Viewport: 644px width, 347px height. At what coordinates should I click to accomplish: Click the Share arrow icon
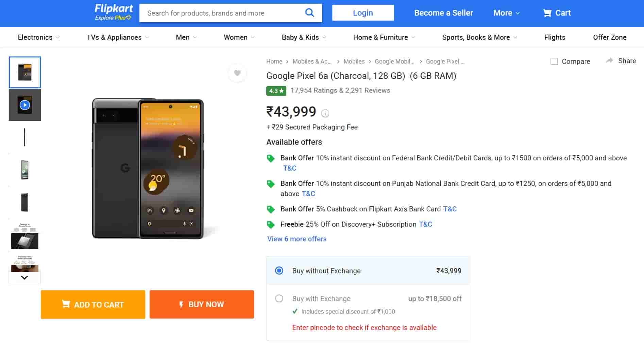(x=609, y=60)
